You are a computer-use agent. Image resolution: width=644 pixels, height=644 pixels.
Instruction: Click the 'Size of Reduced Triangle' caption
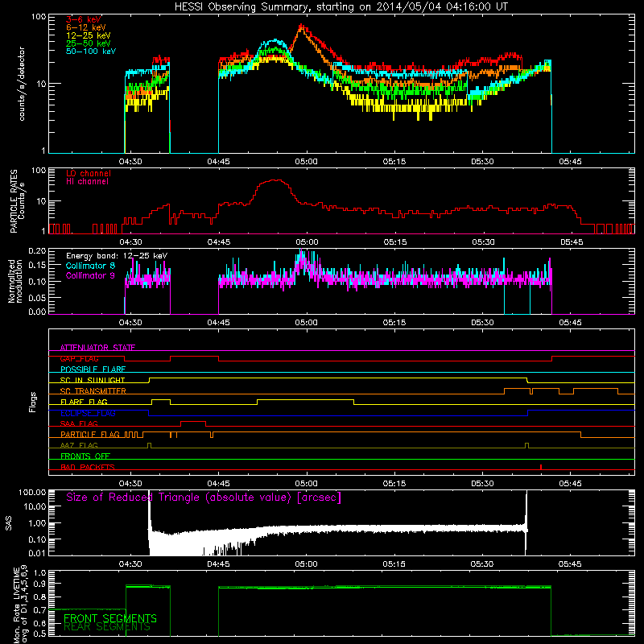pos(204,497)
